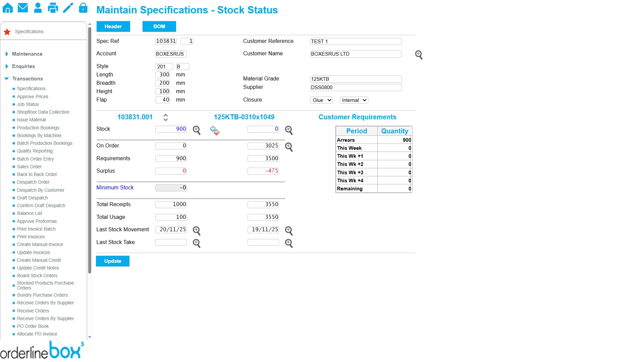The width and height of the screenshot is (644, 362).
Task: Click magnifier next to Last Stock Take
Action: pos(197,243)
